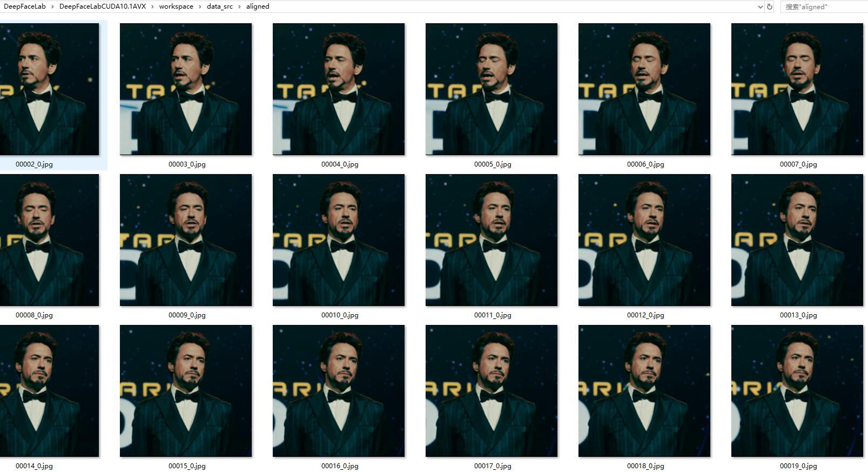
Task: Click the file name 00011_0.jpg
Action: click(x=493, y=315)
